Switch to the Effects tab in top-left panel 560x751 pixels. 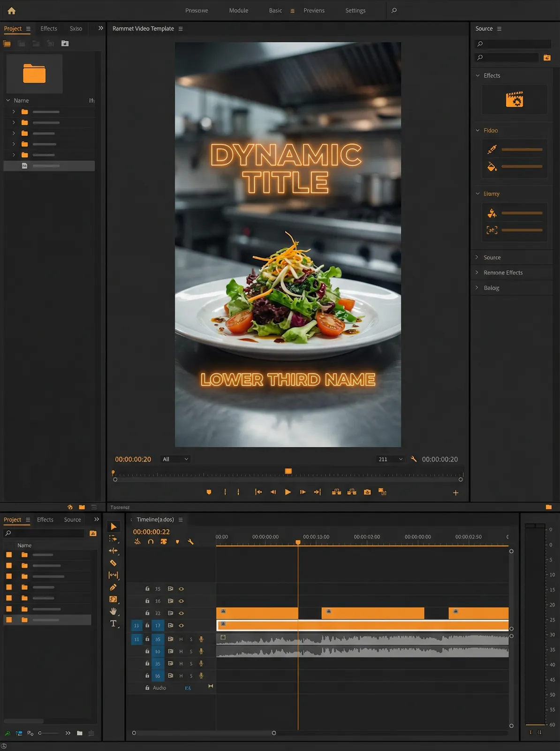point(49,29)
